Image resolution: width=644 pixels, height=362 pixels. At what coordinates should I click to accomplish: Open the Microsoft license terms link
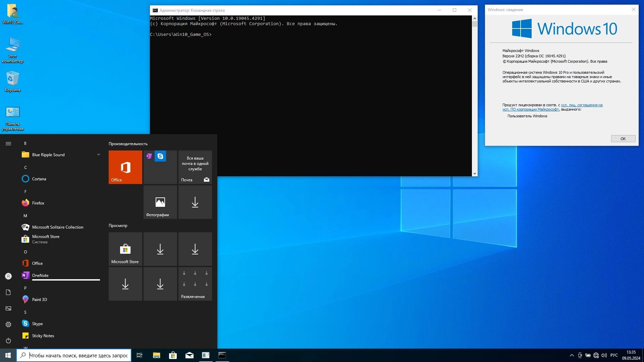coord(581,105)
